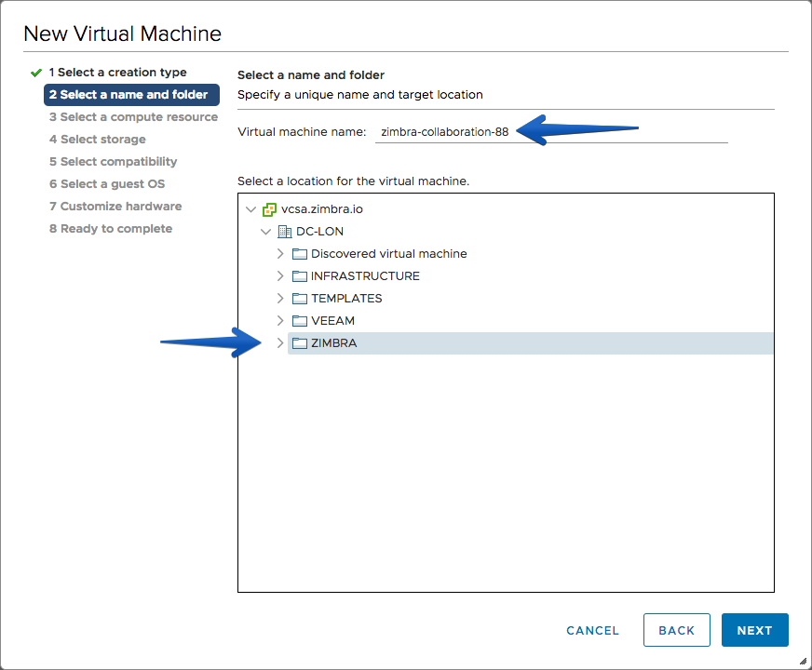Click the TEMPLATES folder icon
Image resolution: width=812 pixels, height=670 pixels.
click(x=299, y=299)
